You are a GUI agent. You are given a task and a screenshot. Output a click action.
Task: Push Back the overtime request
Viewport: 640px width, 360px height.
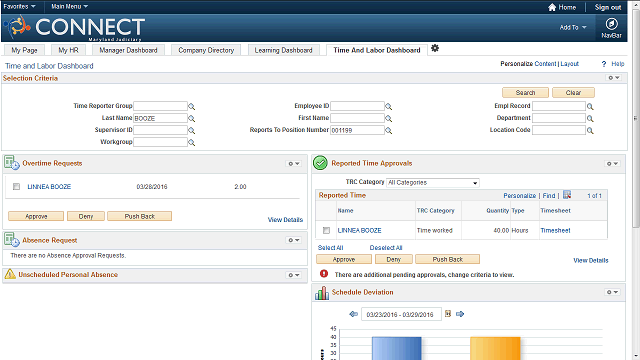pyautogui.click(x=140, y=216)
